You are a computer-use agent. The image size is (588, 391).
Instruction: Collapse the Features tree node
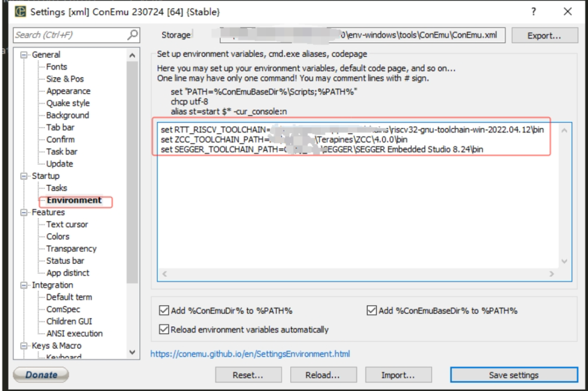(24, 212)
